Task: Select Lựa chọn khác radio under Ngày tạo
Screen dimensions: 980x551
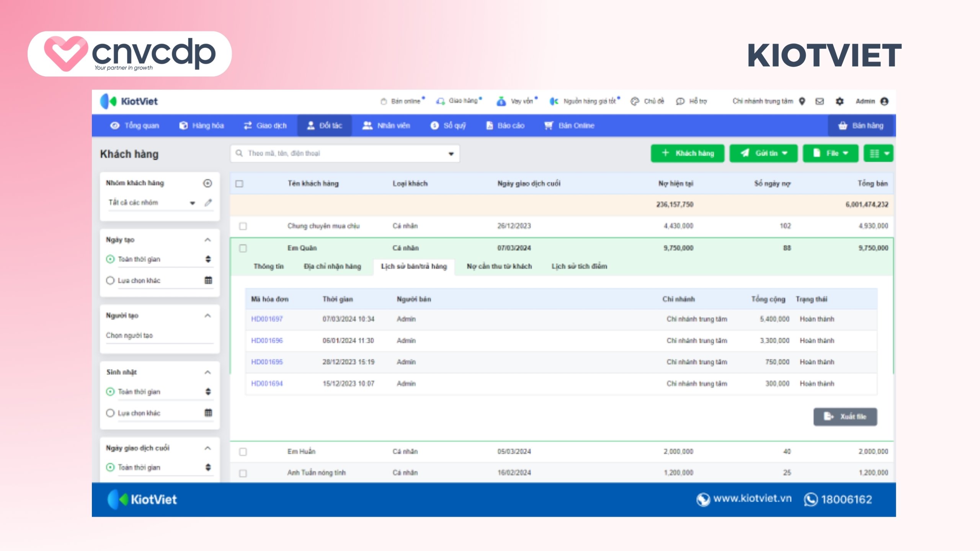Action: click(x=110, y=280)
